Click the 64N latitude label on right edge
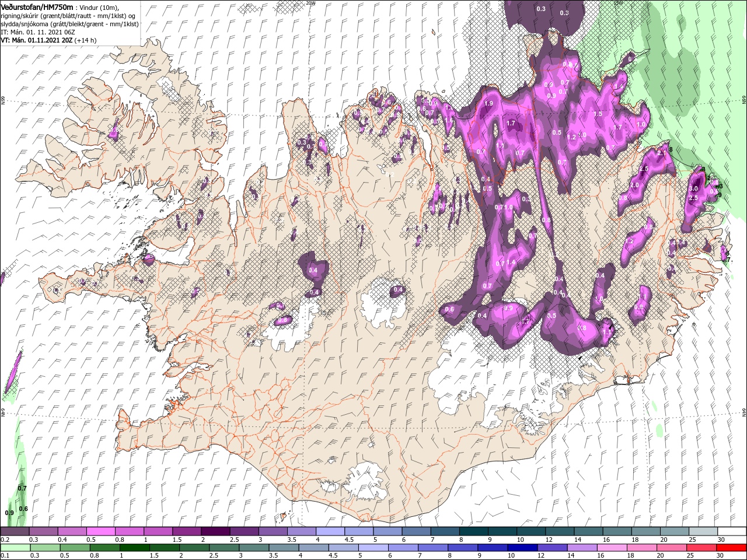The height and width of the screenshot is (560, 747). click(x=744, y=412)
